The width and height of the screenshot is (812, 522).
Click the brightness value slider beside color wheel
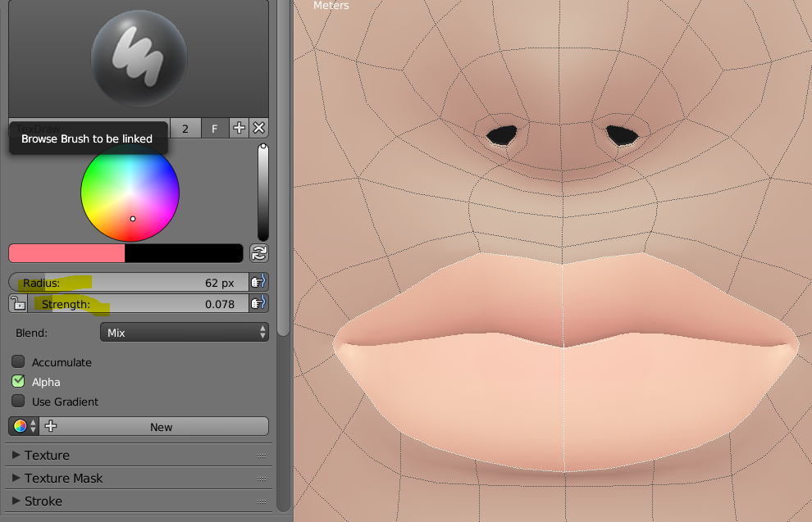263,193
